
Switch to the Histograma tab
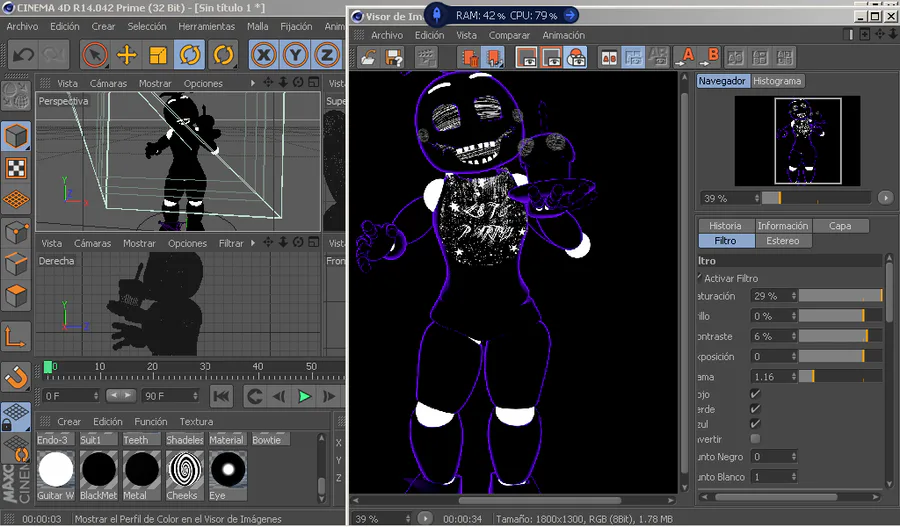(x=777, y=81)
